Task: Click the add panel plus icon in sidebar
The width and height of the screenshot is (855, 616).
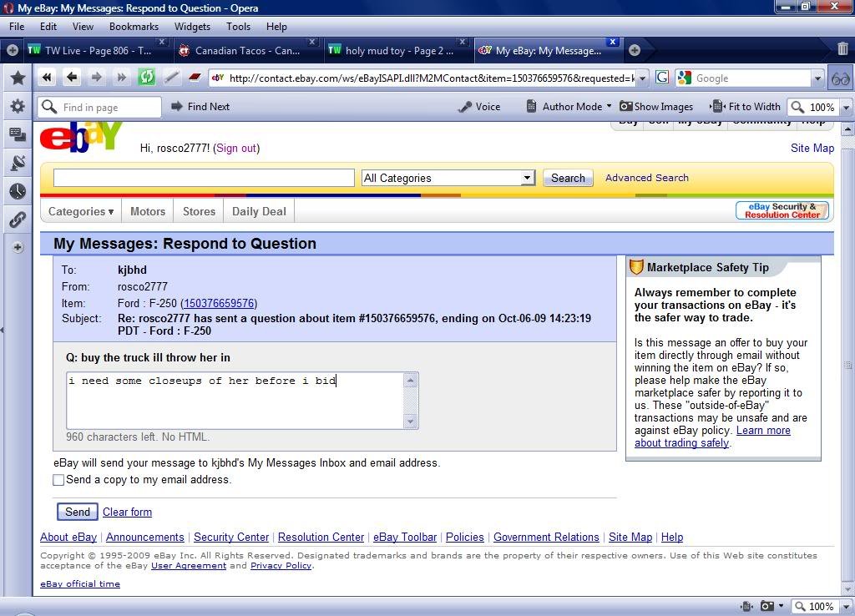Action: click(18, 248)
